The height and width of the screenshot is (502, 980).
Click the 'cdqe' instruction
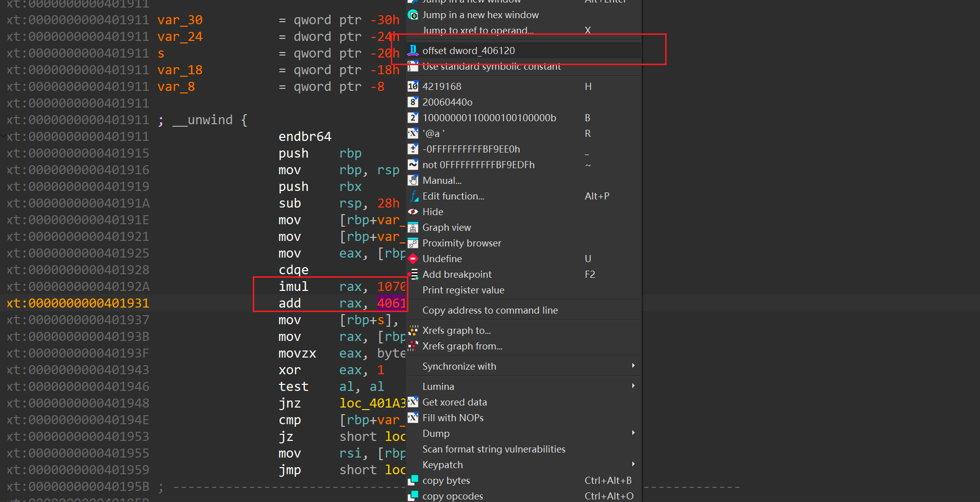(293, 270)
